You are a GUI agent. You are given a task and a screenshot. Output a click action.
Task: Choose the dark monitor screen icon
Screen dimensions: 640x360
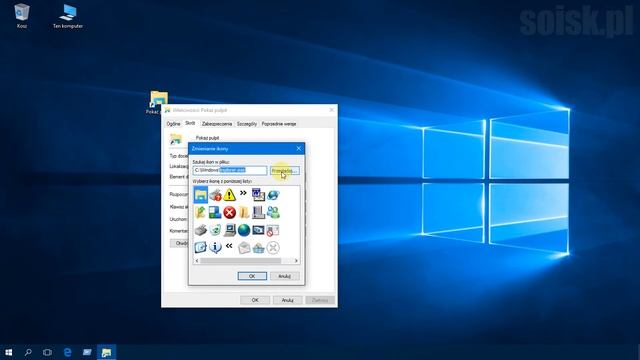[258, 230]
